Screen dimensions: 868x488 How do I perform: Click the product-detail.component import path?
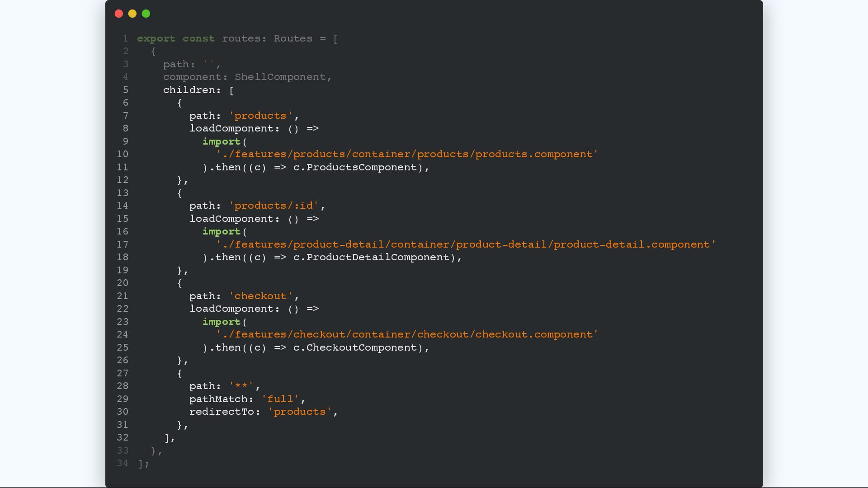pyautogui.click(x=466, y=245)
